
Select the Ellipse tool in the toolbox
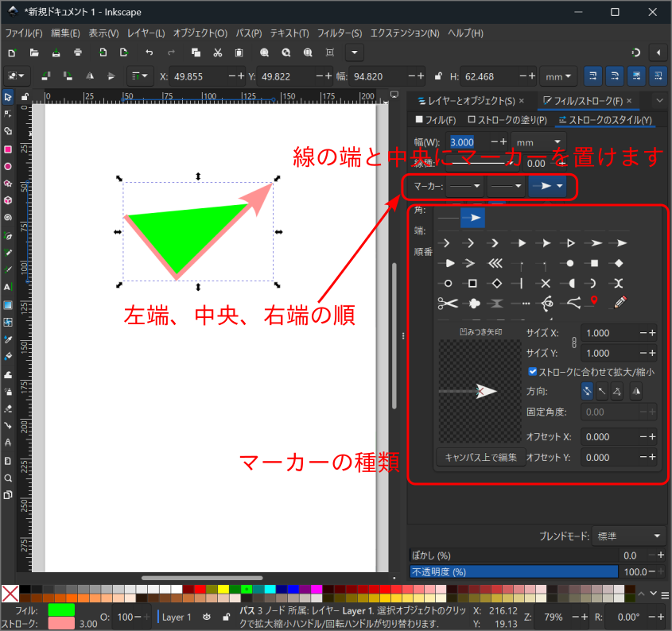click(x=8, y=166)
